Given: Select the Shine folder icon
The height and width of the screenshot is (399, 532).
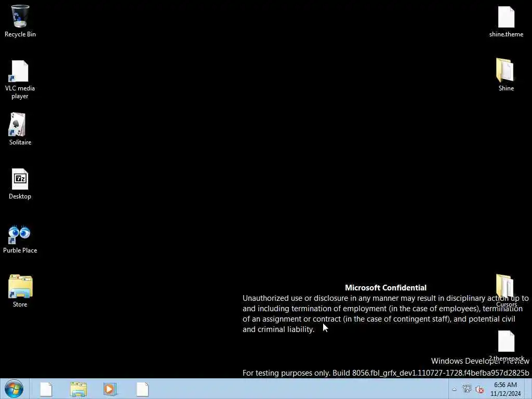Looking at the screenshot, I should pos(506,75).
